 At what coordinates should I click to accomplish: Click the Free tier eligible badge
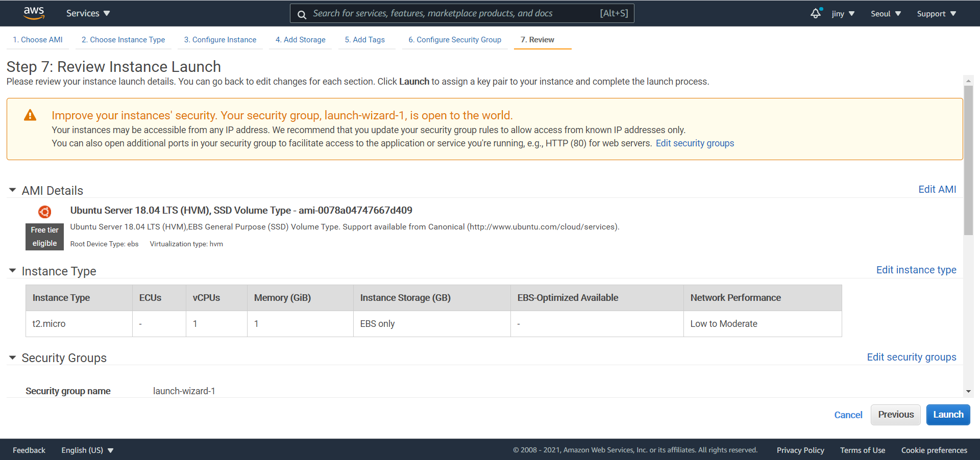click(x=45, y=237)
